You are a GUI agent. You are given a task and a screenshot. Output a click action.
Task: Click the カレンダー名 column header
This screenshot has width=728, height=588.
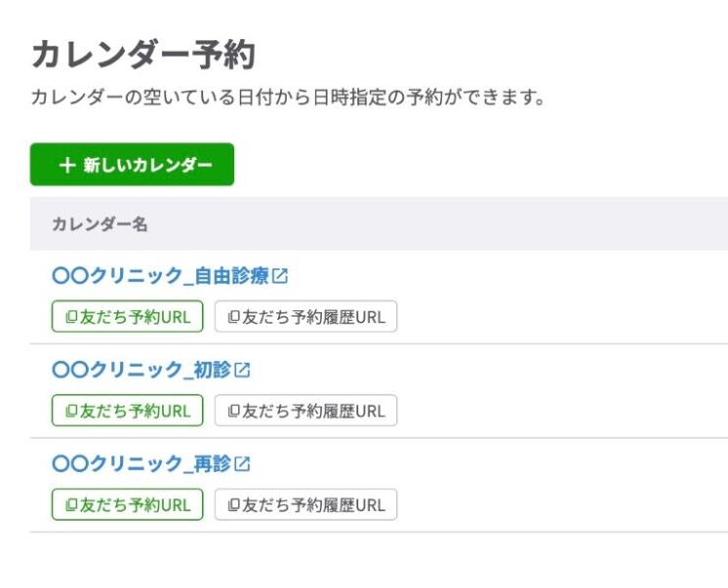[x=100, y=224]
